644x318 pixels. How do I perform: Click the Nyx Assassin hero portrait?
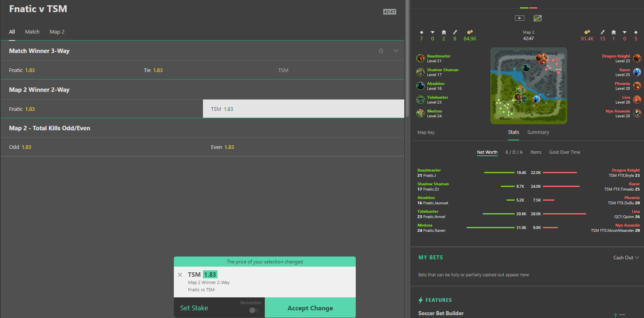pyautogui.click(x=637, y=113)
